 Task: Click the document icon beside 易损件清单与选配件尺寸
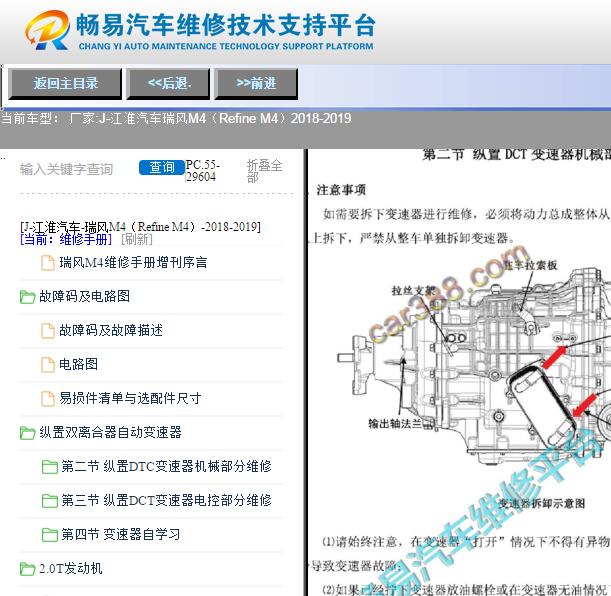(x=48, y=399)
